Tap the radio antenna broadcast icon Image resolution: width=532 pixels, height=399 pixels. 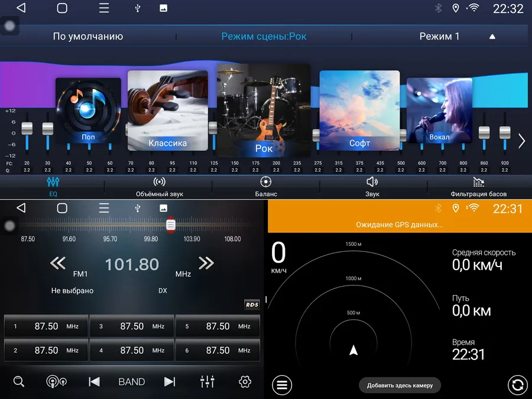(x=56, y=382)
